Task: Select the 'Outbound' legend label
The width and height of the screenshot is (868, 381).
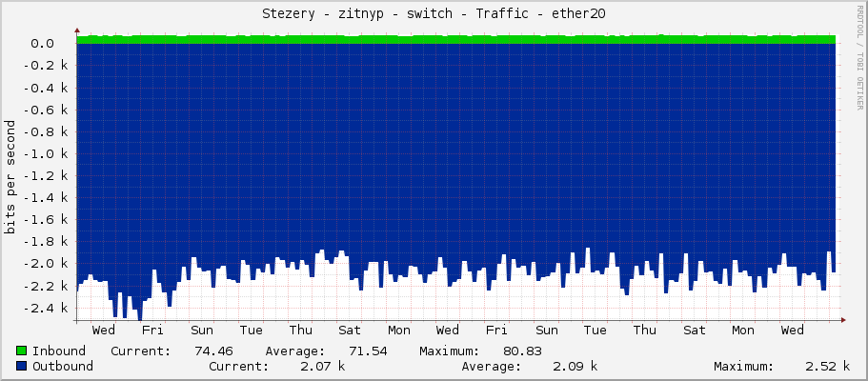Action: pos(63,366)
